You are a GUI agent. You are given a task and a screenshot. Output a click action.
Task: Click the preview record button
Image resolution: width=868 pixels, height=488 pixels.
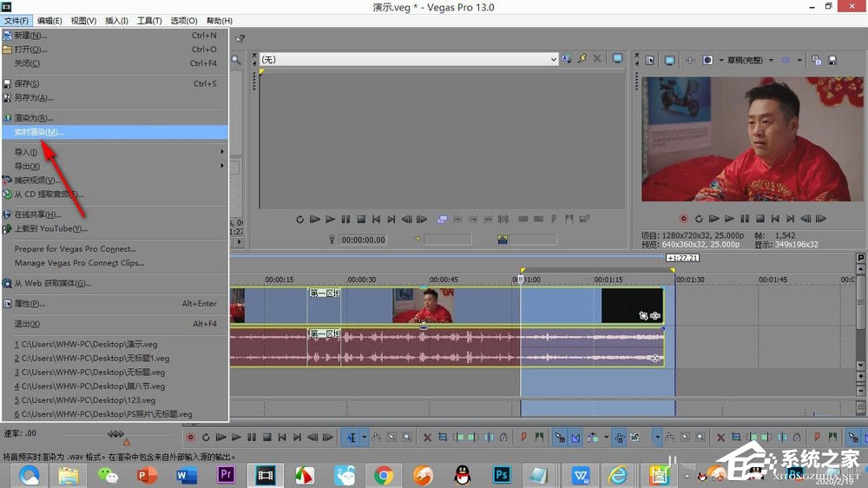(684, 219)
